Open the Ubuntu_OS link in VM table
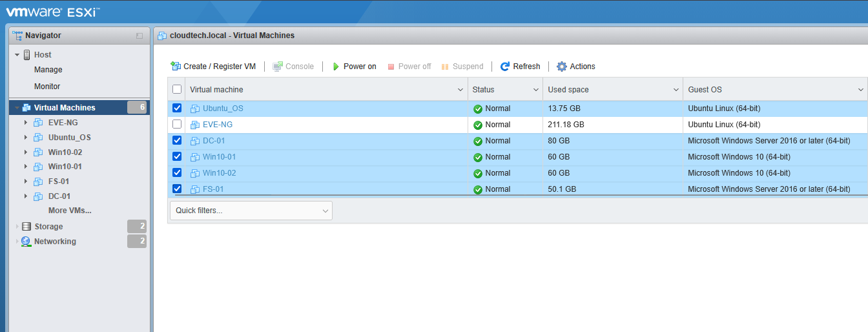 223,109
